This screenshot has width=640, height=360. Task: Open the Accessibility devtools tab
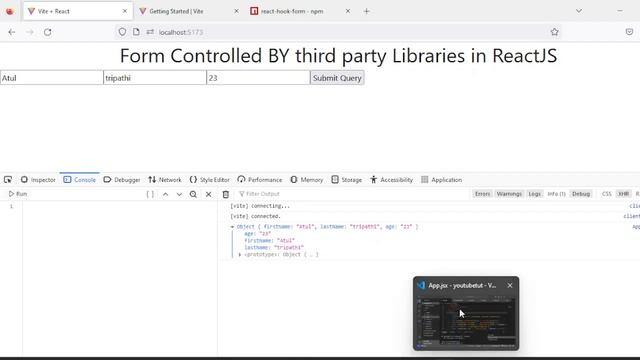click(x=391, y=180)
